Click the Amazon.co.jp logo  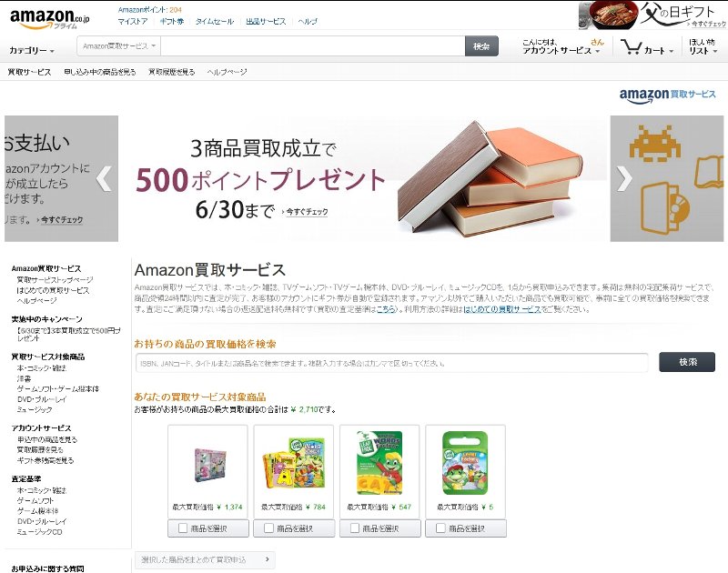coord(50,18)
